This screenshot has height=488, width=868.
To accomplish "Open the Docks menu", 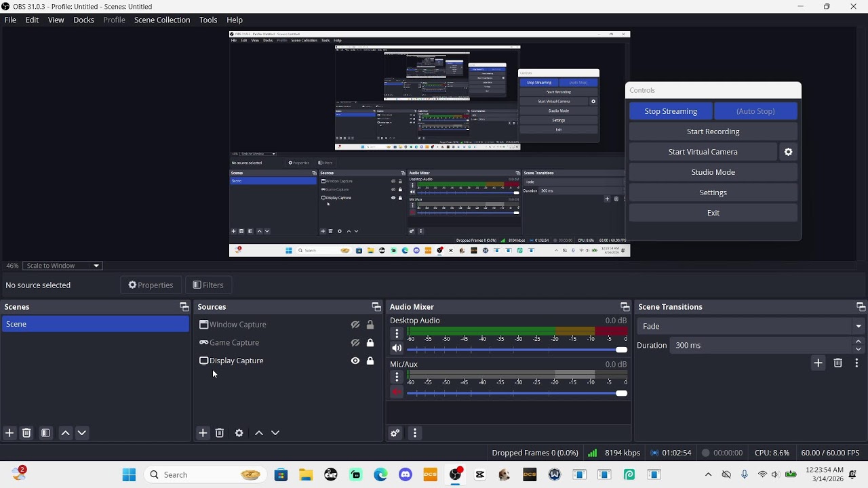I will 83,20.
